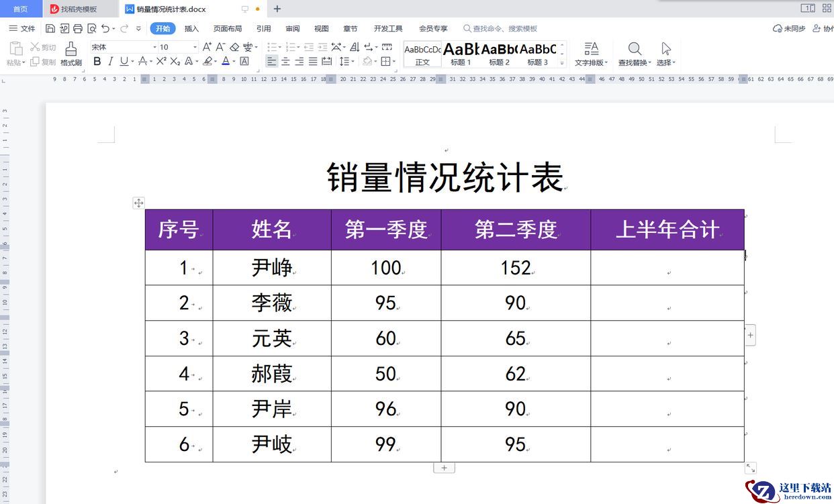Enable center text alignment

[285, 61]
